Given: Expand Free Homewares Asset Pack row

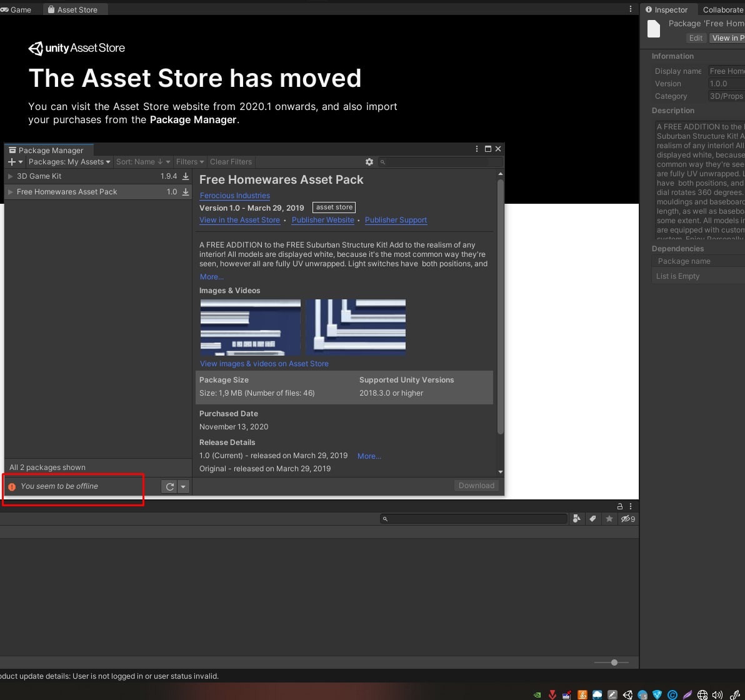Looking at the screenshot, I should pyautogui.click(x=11, y=192).
